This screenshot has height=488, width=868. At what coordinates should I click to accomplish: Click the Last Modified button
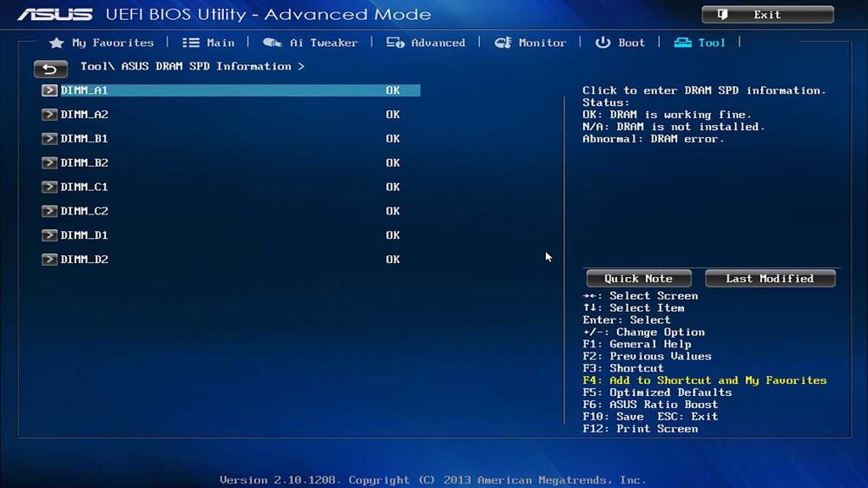[770, 279]
